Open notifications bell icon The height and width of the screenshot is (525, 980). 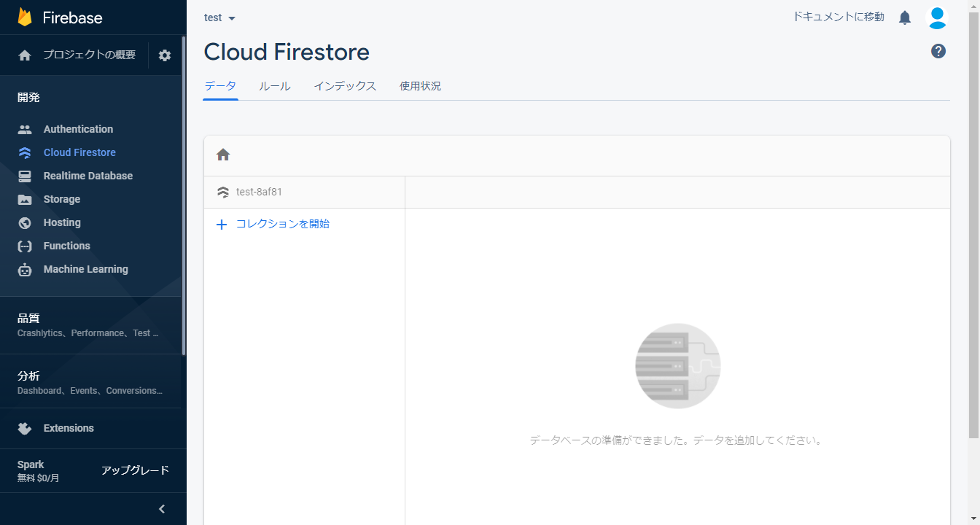905,17
